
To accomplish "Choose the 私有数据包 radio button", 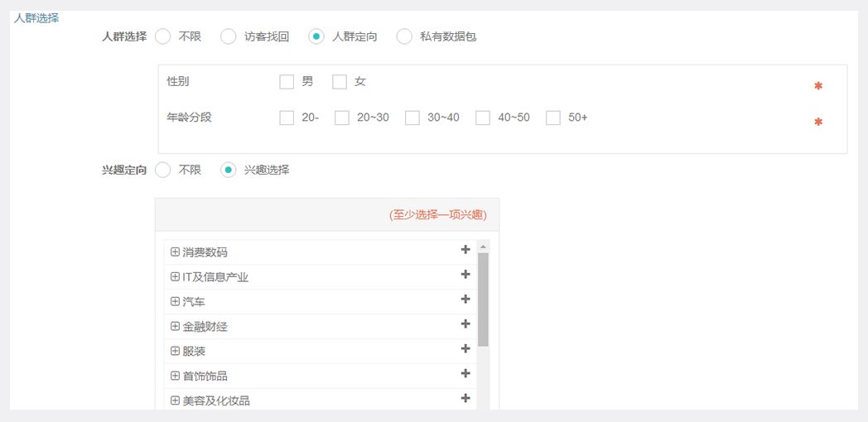I will (404, 36).
